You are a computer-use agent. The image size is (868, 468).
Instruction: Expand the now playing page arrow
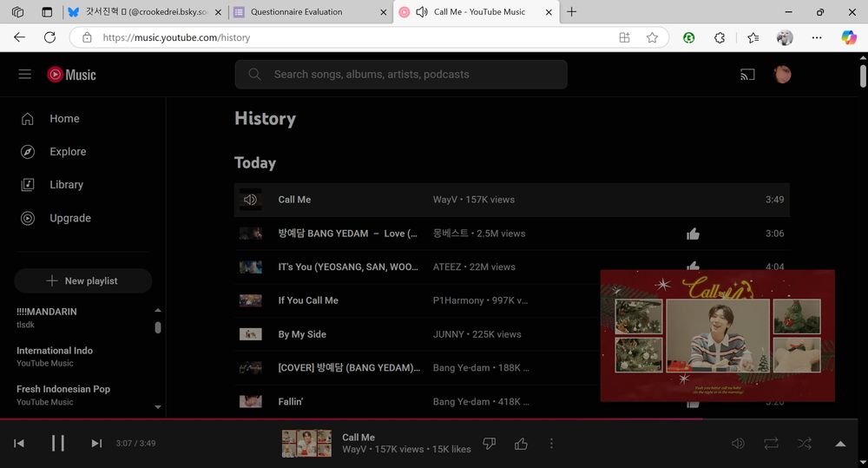pyautogui.click(x=840, y=443)
